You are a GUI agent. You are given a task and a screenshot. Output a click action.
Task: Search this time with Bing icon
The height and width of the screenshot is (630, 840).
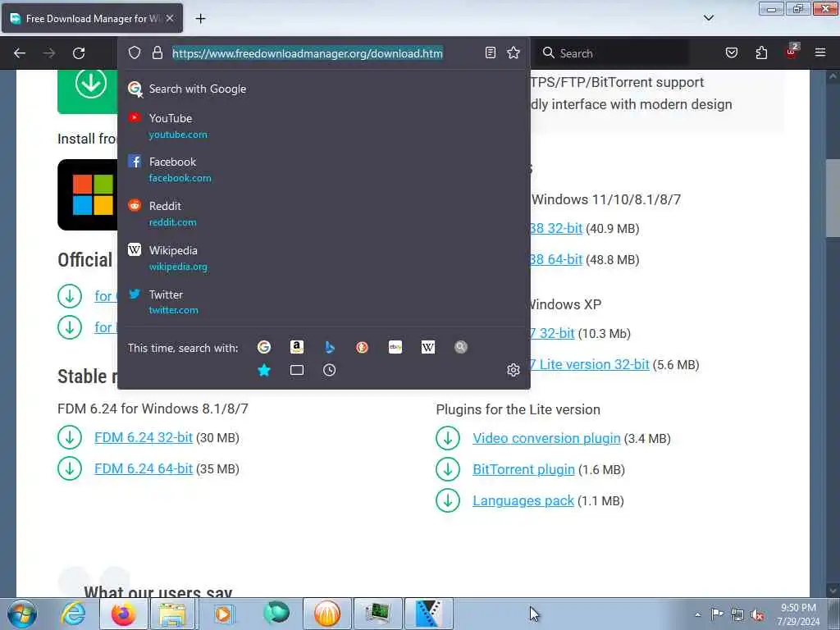[330, 347]
